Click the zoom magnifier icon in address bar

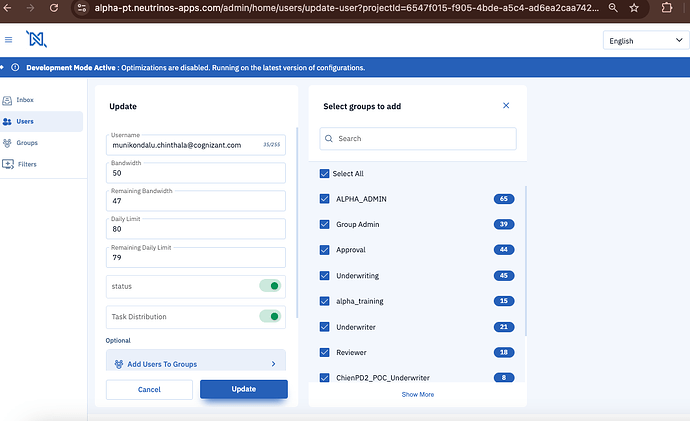613,8
